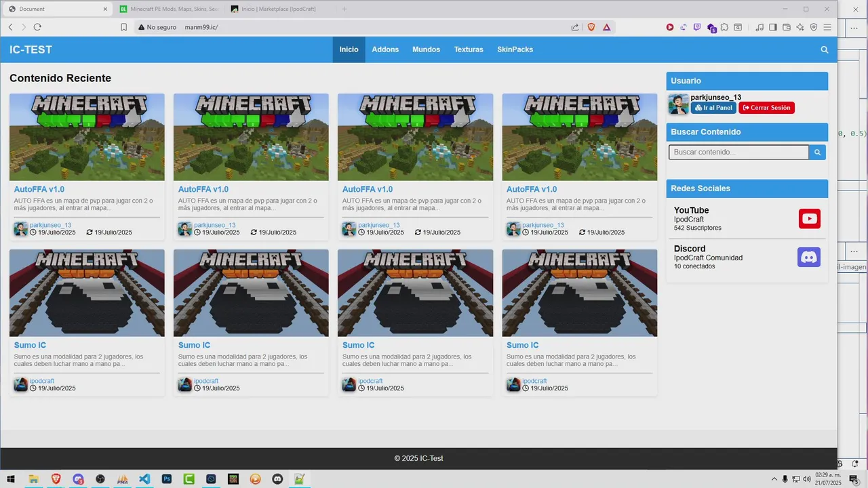Open Brave Rewards triangle icon

(606, 27)
